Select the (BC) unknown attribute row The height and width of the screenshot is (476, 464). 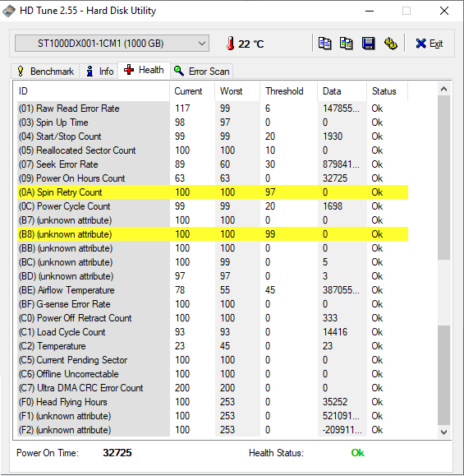pos(213,262)
